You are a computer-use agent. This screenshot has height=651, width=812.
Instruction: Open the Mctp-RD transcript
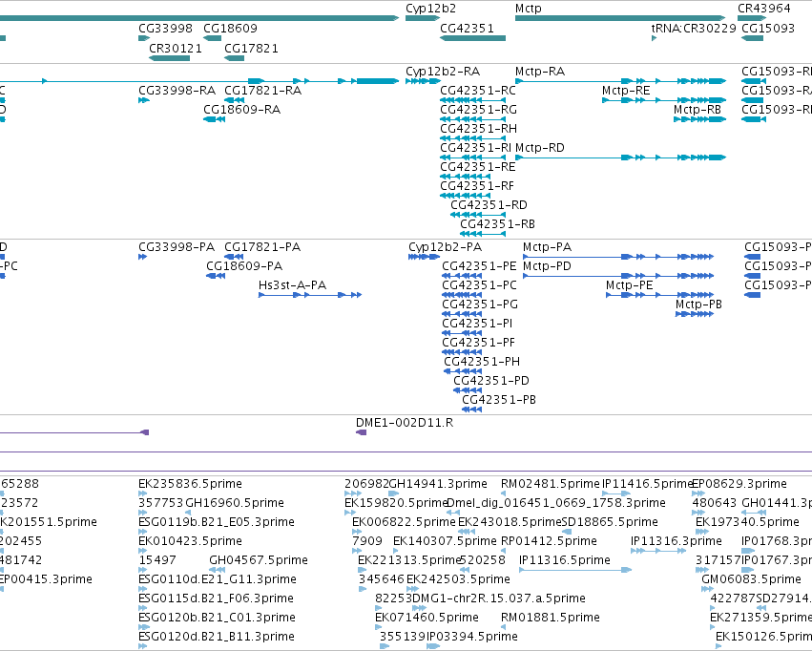tap(540, 148)
